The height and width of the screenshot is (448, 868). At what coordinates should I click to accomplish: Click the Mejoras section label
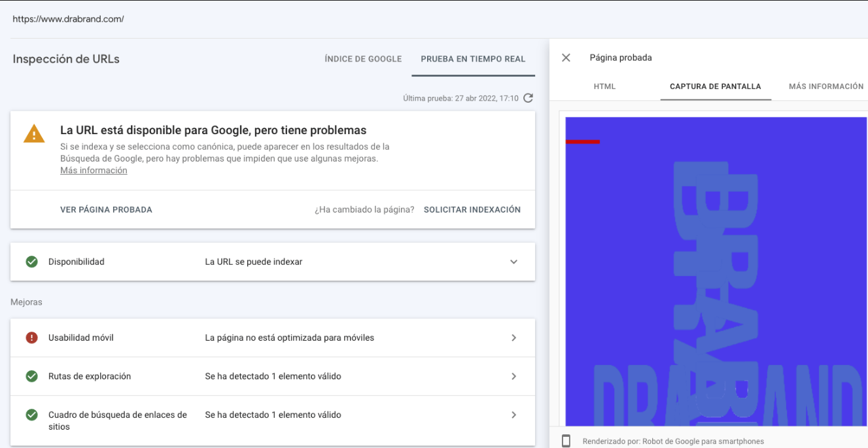[x=26, y=302]
